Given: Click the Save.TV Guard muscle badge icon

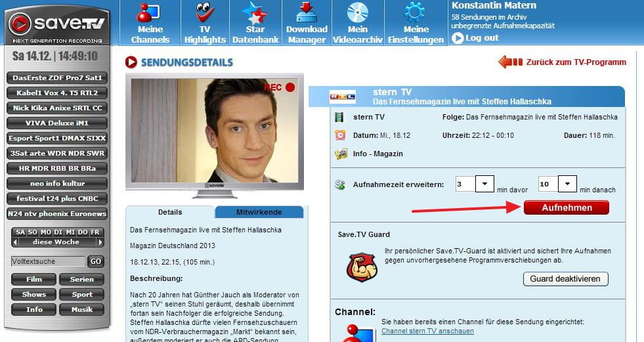Looking at the screenshot, I should point(362,267).
